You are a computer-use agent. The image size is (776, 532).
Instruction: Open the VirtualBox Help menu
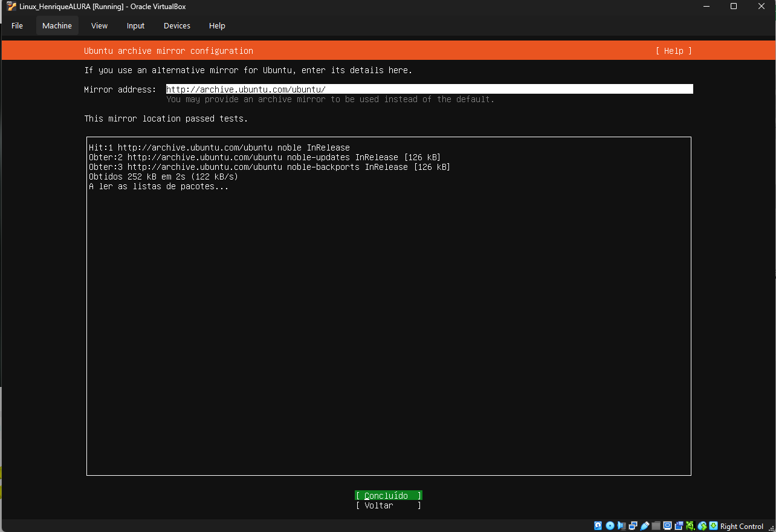click(217, 26)
